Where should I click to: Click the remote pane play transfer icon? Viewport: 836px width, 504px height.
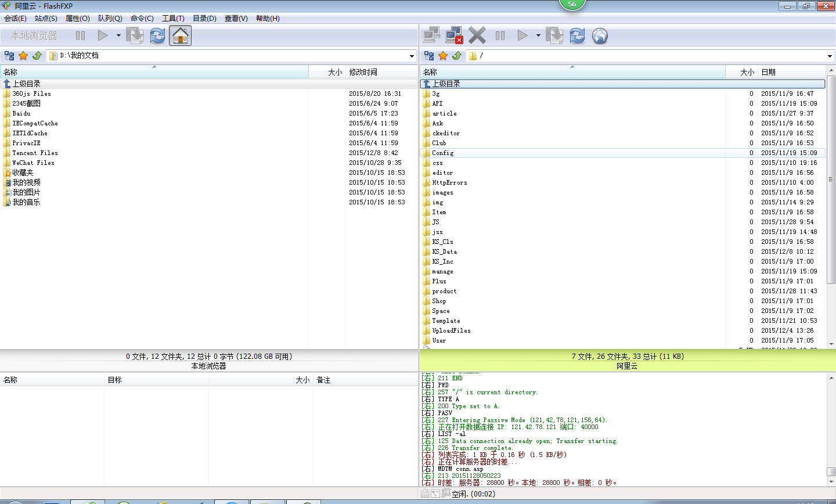click(522, 36)
